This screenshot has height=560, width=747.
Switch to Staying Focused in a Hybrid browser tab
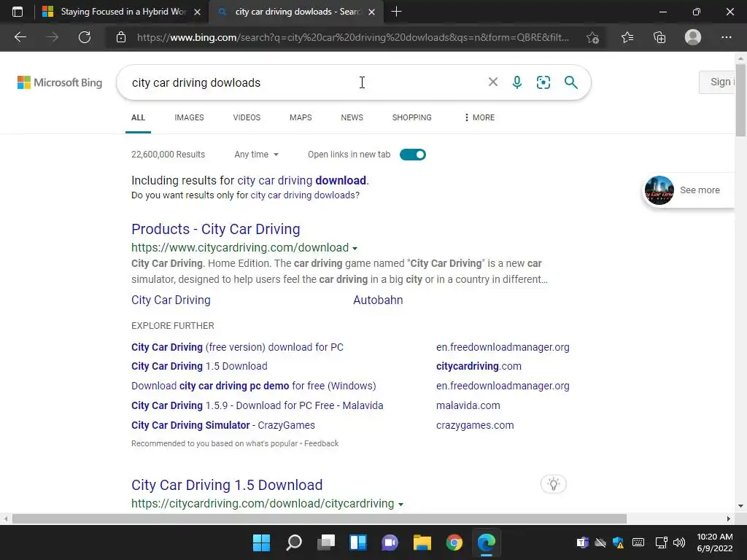[115, 12]
